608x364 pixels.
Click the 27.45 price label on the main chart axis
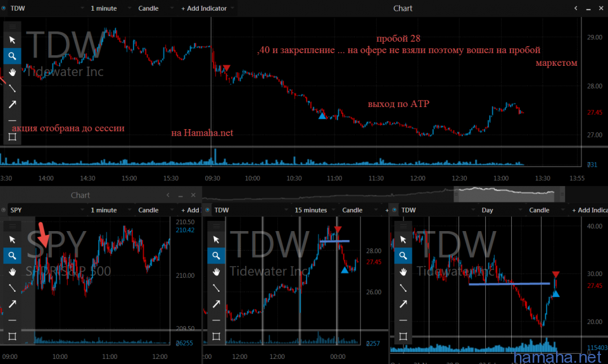tap(595, 113)
